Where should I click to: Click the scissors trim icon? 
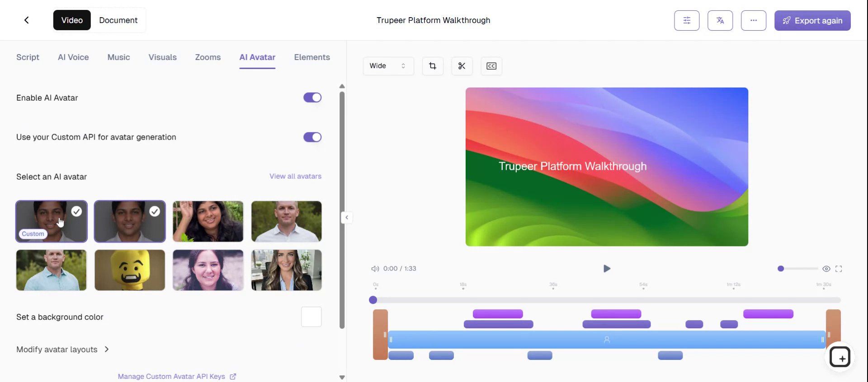click(462, 66)
